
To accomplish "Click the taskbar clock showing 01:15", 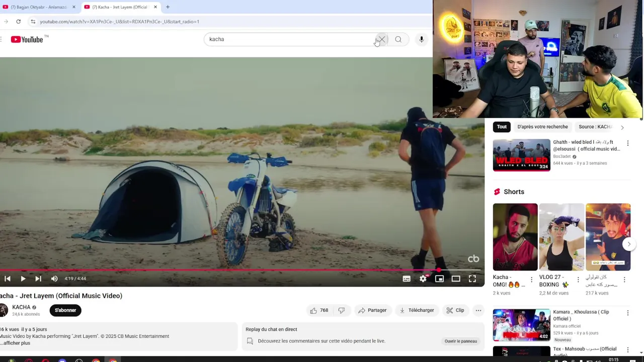I will 613,360.
